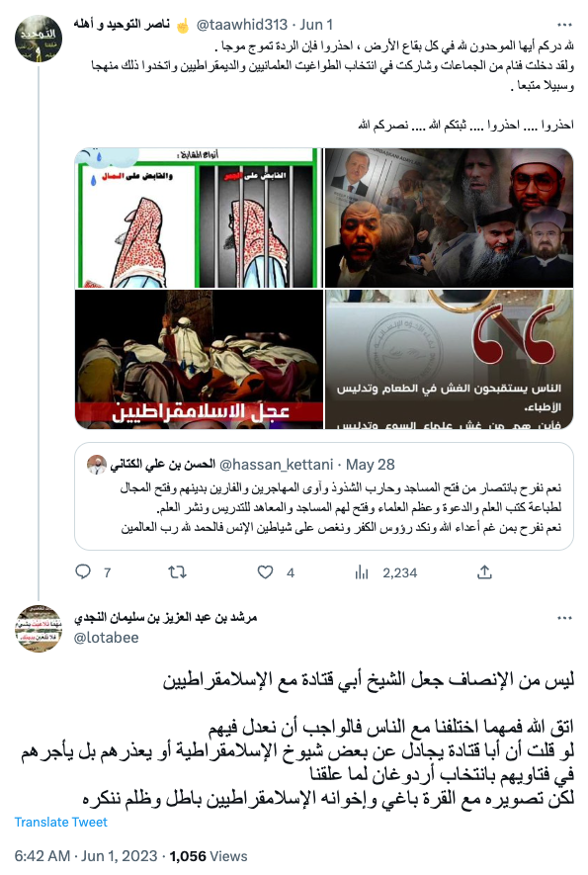
Task: Click the 6:42 AM Jun 1, 2023 timestamp
Action: coord(86,856)
